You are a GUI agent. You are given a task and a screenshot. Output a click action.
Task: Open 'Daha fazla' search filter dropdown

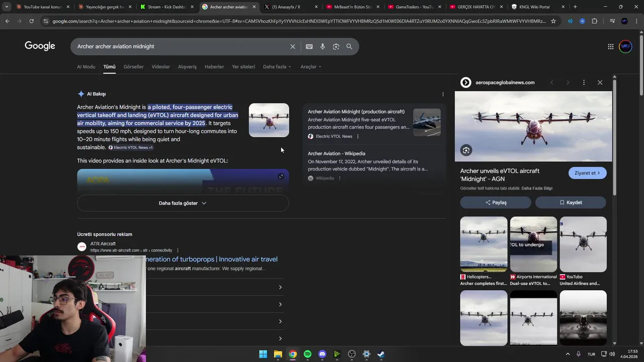pos(277,67)
